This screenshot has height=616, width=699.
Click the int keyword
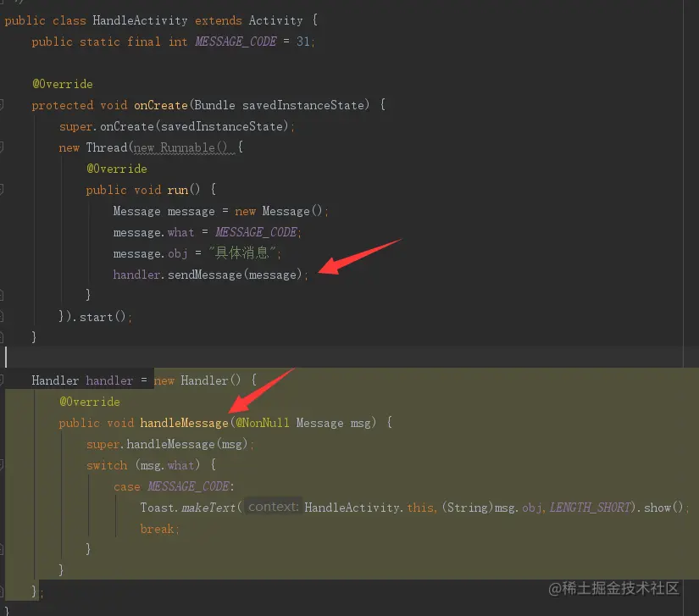pos(178,42)
